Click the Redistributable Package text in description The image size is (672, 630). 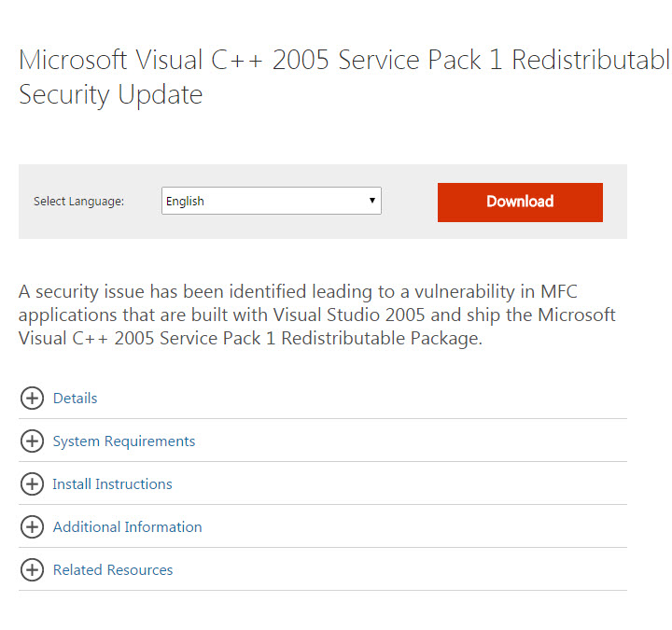pos(382,339)
